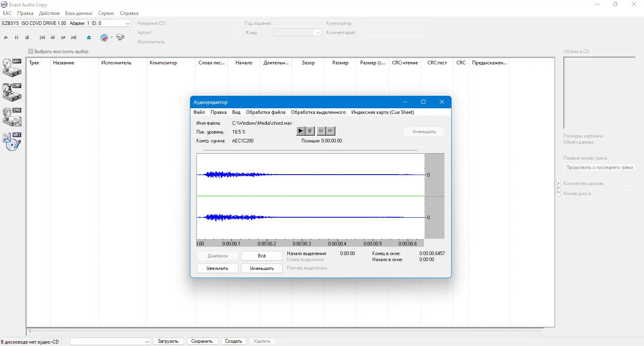Screen dimensions: 644x346
Task: Skip to previous track in main toolbar
Action: [x=42, y=37]
